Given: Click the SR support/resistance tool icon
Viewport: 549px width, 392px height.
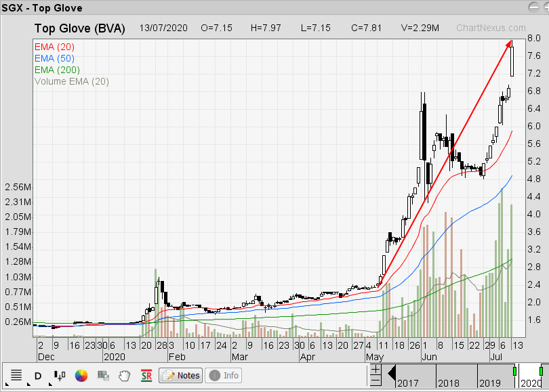Looking at the screenshot, I should click(x=146, y=375).
